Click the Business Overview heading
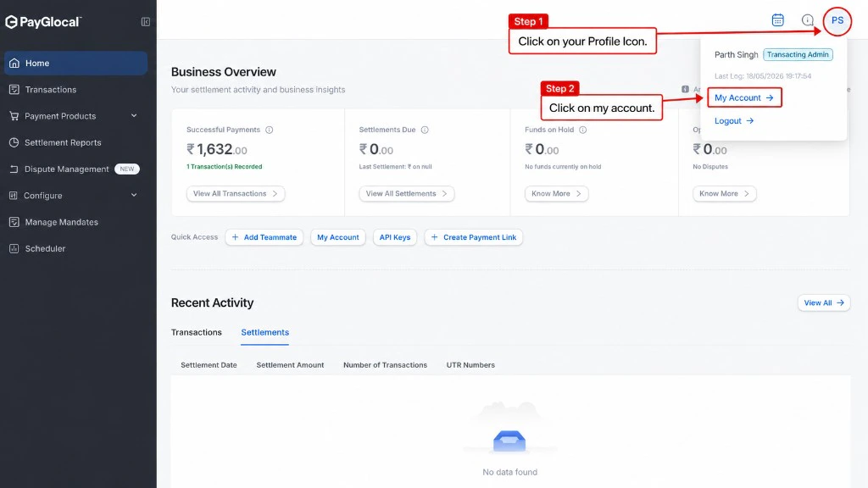Image resolution: width=868 pixels, height=488 pixels. 224,72
